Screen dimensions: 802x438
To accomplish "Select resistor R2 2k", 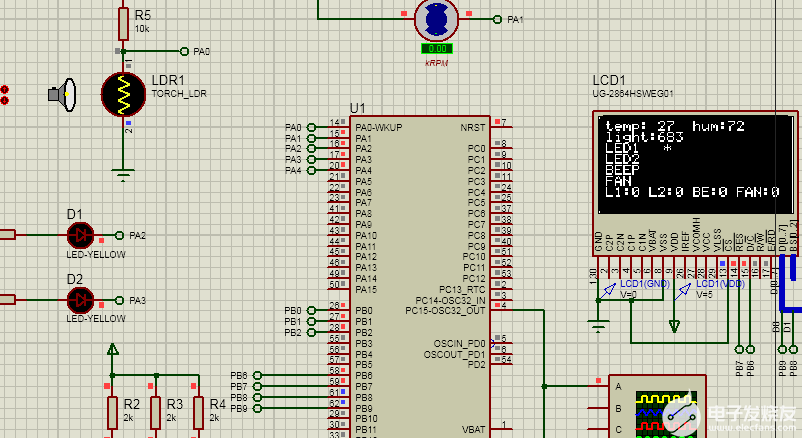I will (113, 412).
